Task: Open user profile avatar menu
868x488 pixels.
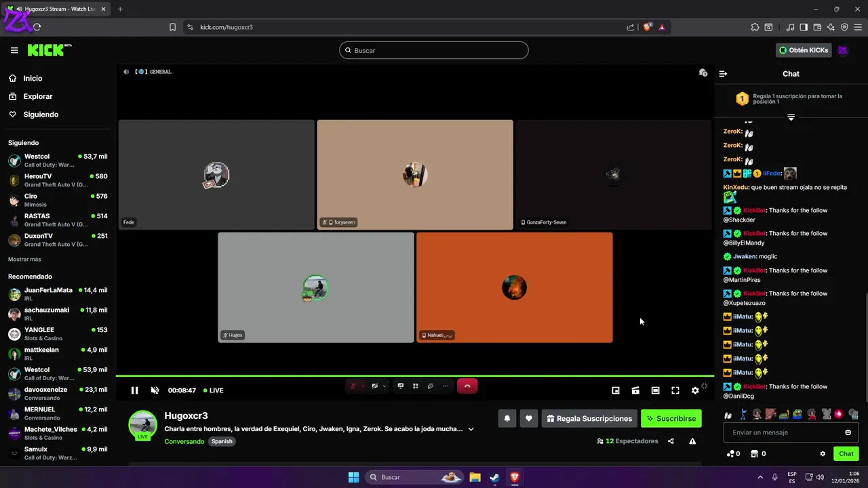Action: coord(843,50)
